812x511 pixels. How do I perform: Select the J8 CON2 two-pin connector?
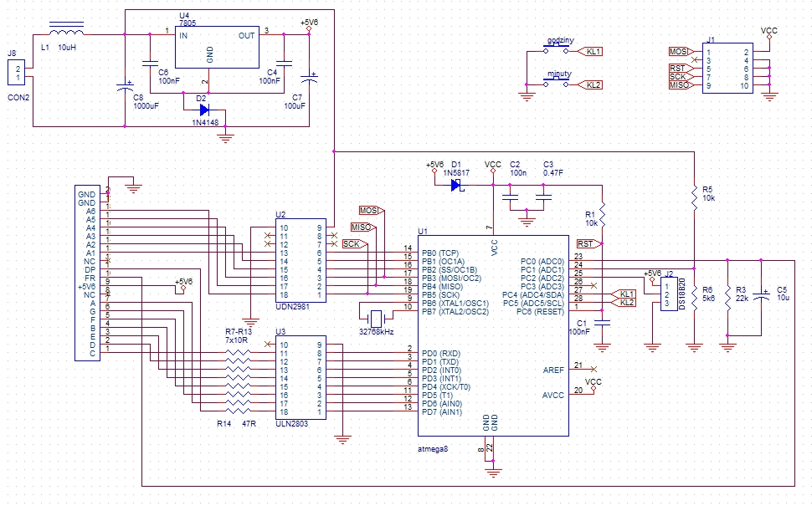(x=16, y=73)
